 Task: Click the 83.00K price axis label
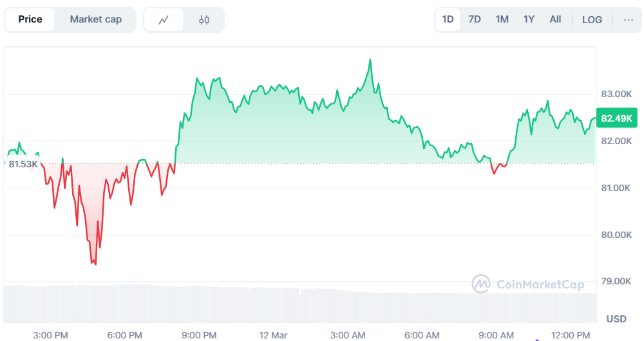(x=616, y=94)
